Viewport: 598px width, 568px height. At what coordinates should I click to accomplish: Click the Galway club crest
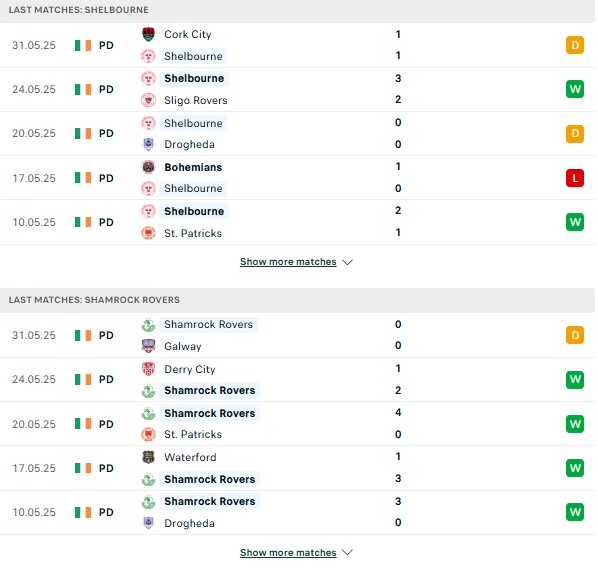pyautogui.click(x=148, y=346)
